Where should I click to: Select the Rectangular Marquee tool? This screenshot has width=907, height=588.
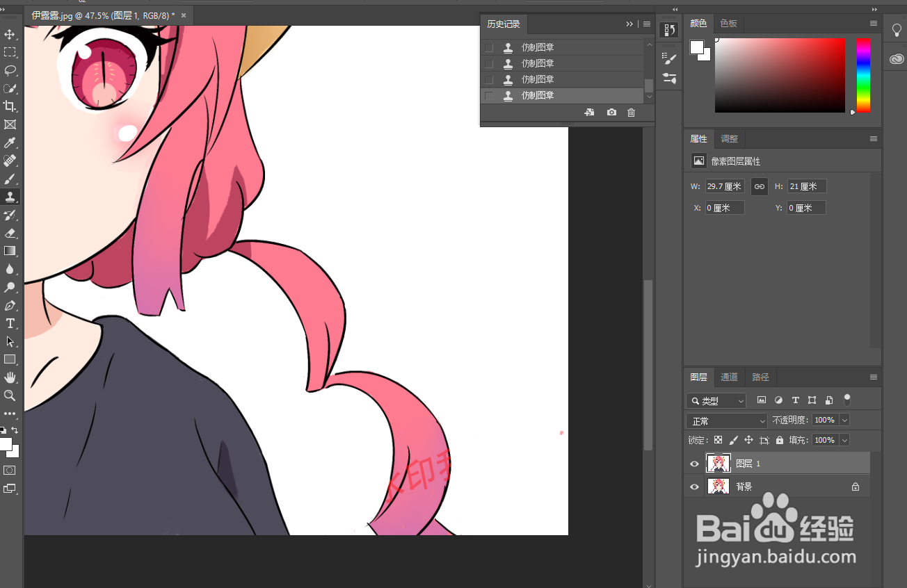[10, 52]
